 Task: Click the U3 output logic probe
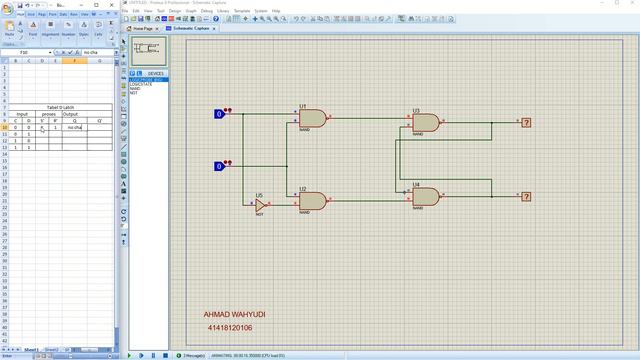click(x=526, y=122)
